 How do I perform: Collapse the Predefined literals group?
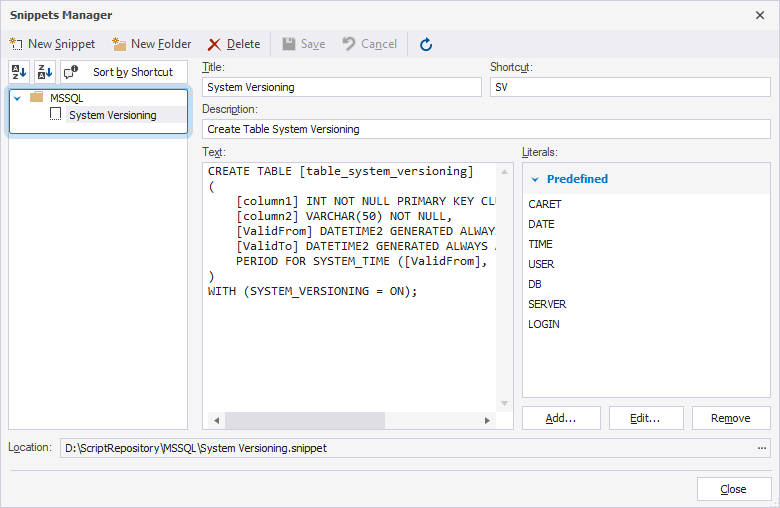pyautogui.click(x=535, y=179)
